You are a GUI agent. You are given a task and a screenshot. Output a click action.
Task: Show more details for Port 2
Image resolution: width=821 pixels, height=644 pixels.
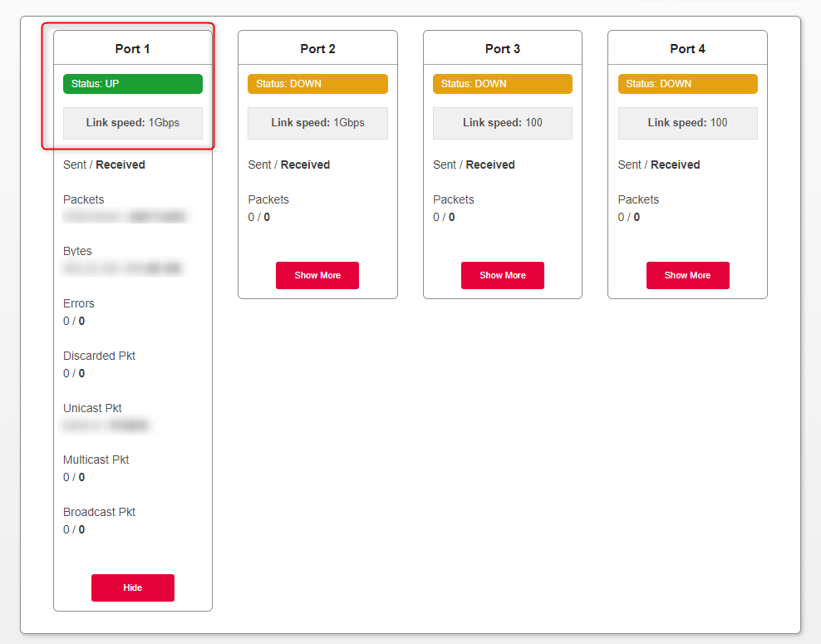point(317,275)
